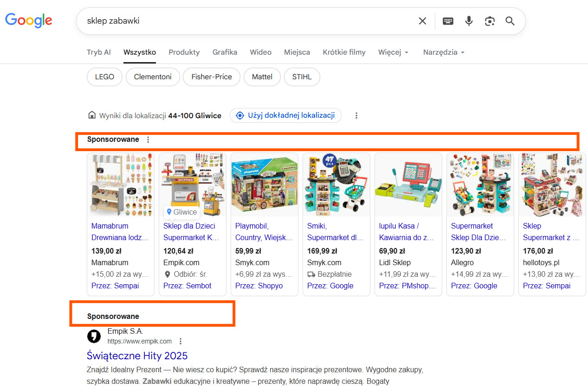Screen dimensions: 588x388
Task: Click the Playmobil product thumbnail
Action: tap(264, 184)
